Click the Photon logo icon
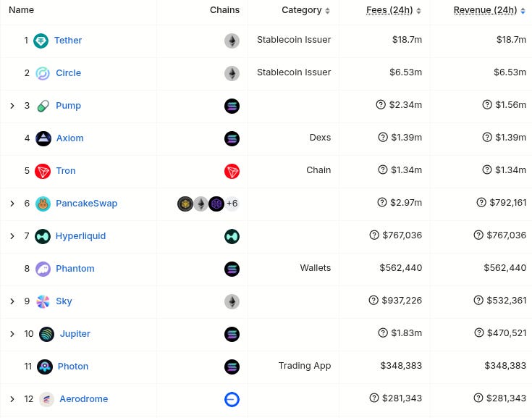This screenshot has height=418, width=532. pyautogui.click(x=44, y=367)
